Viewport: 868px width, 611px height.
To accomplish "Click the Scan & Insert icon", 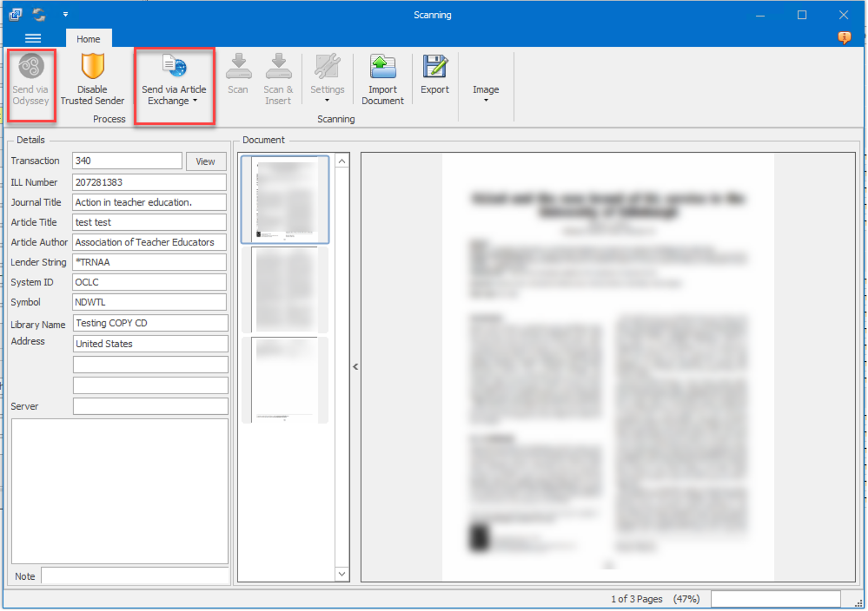I will pos(278,67).
